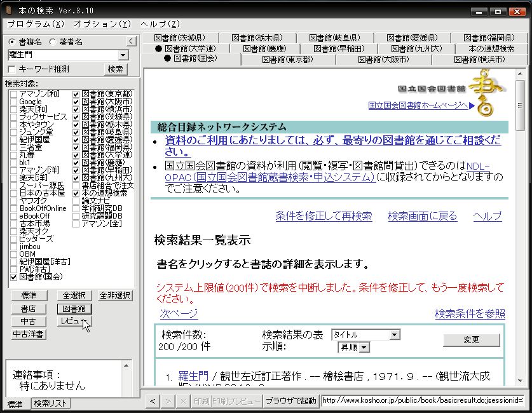Open the 検索リスト bottom tab
Image resolution: width=532 pixels, height=413 pixels.
(x=51, y=403)
